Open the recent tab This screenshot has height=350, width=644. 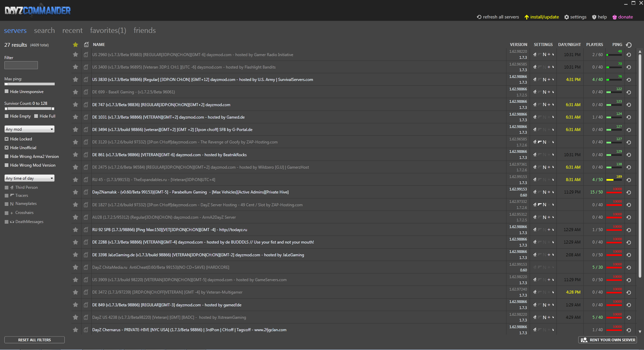coord(72,30)
